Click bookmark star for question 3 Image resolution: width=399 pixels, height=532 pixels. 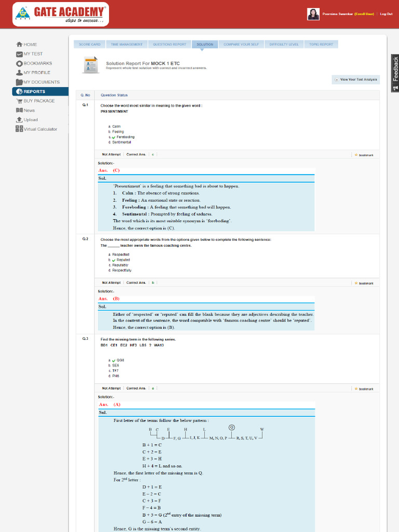pyautogui.click(x=356, y=389)
